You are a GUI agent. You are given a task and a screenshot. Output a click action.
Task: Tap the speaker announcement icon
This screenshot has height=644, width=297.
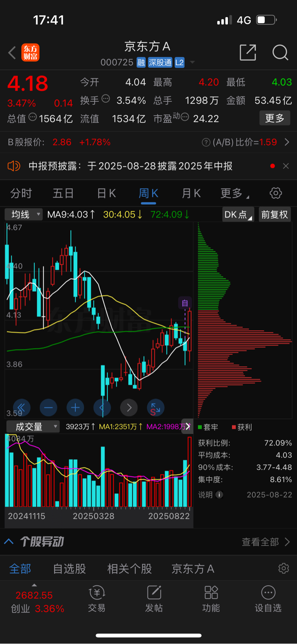pyautogui.click(x=14, y=166)
